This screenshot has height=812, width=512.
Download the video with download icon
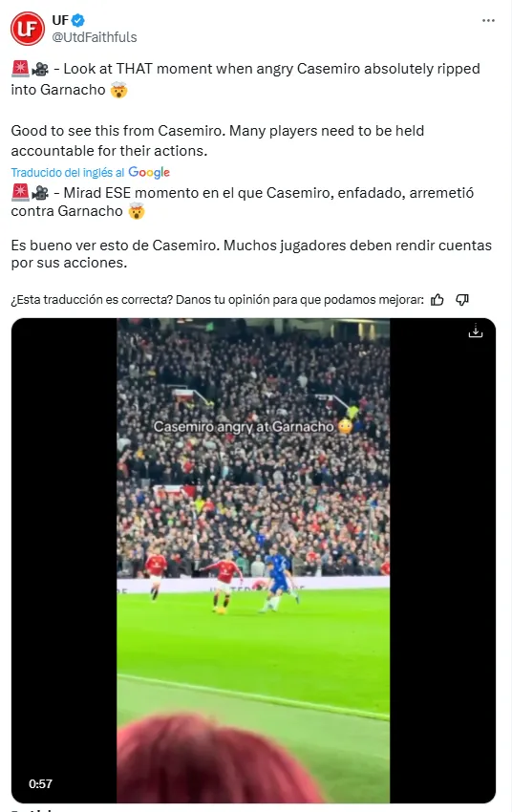tap(476, 331)
